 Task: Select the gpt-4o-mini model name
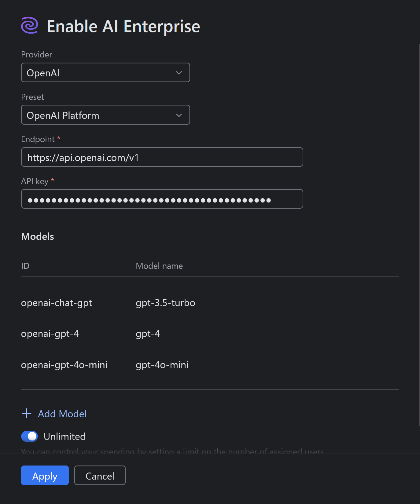[162, 364]
